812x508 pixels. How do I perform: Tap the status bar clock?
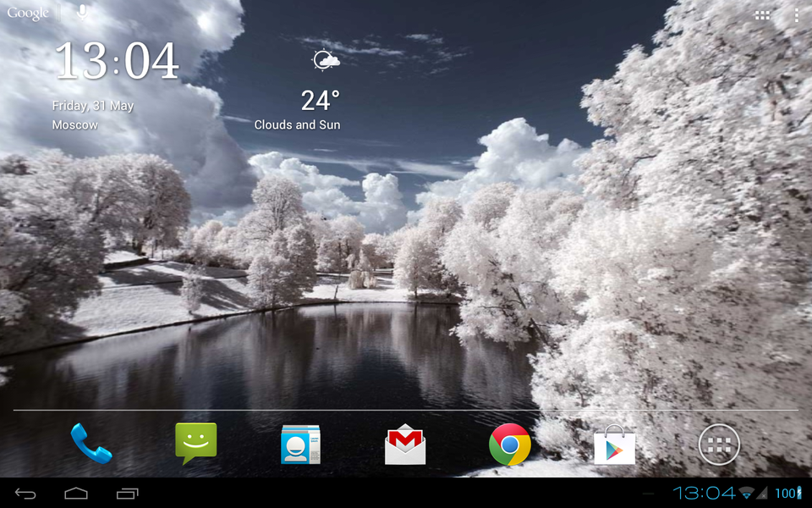[704, 493]
